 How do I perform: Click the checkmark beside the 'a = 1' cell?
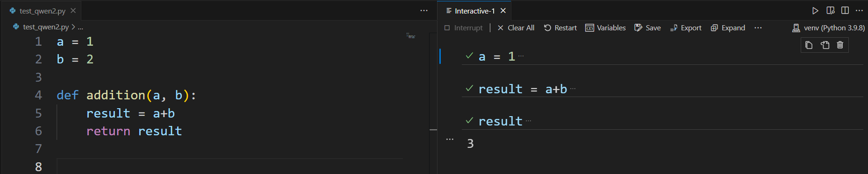[469, 56]
